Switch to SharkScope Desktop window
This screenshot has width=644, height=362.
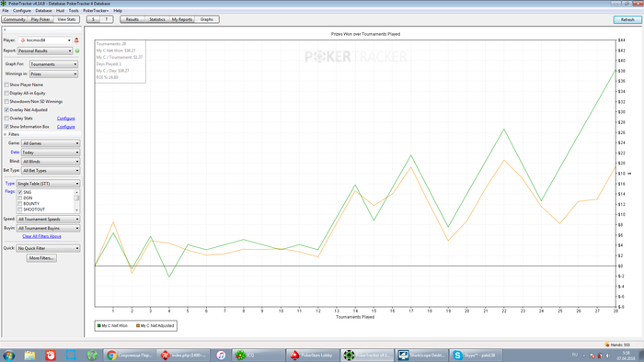coord(421,355)
